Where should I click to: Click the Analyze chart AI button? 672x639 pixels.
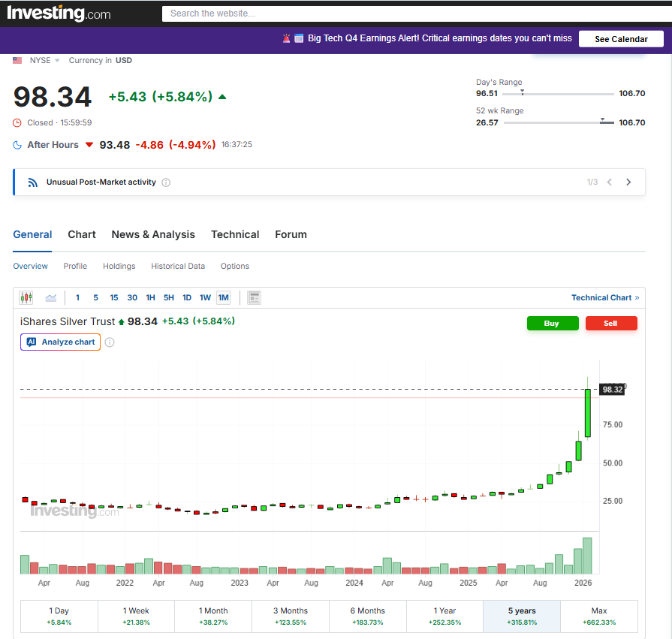(60, 342)
